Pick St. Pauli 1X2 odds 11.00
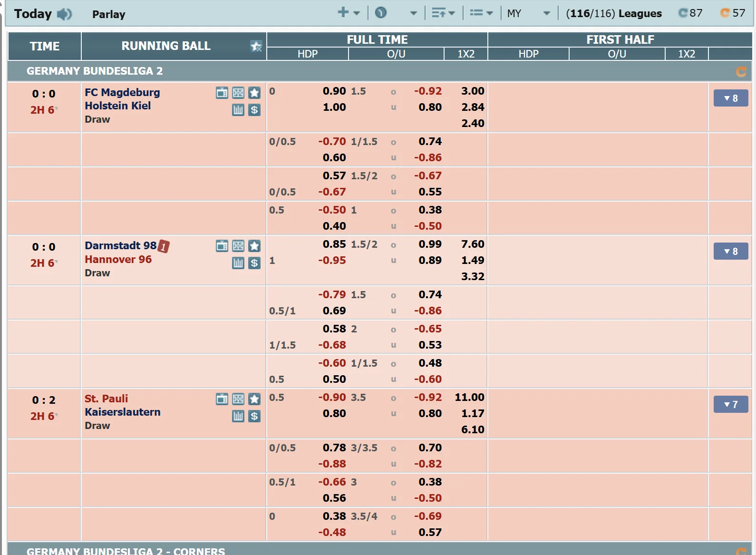This screenshot has height=555, width=756. pos(469,397)
